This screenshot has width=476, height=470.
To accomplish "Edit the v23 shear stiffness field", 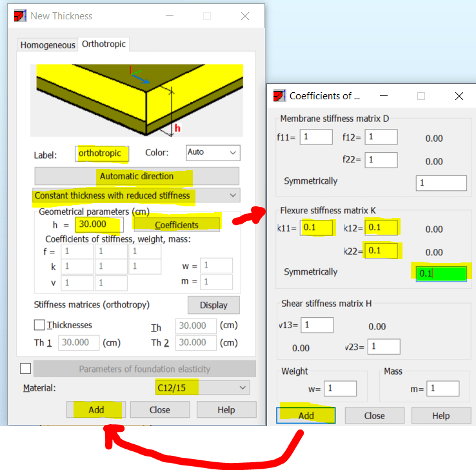I will point(384,346).
